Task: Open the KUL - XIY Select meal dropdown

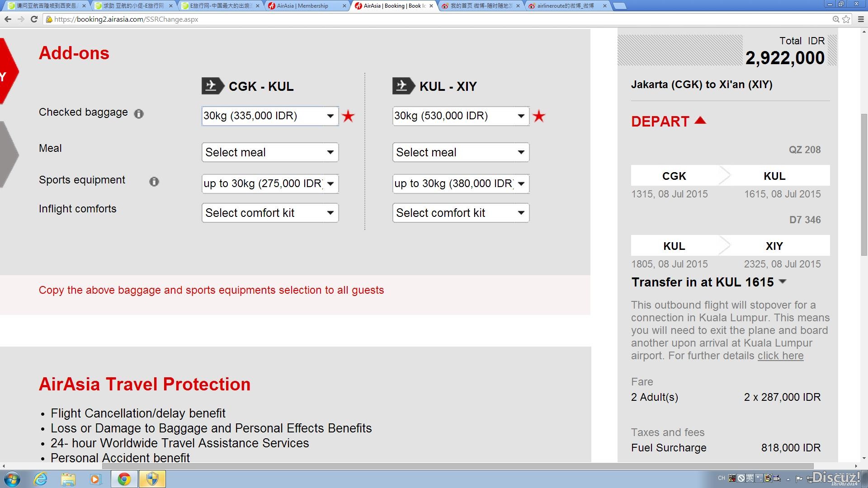Action: (x=461, y=152)
